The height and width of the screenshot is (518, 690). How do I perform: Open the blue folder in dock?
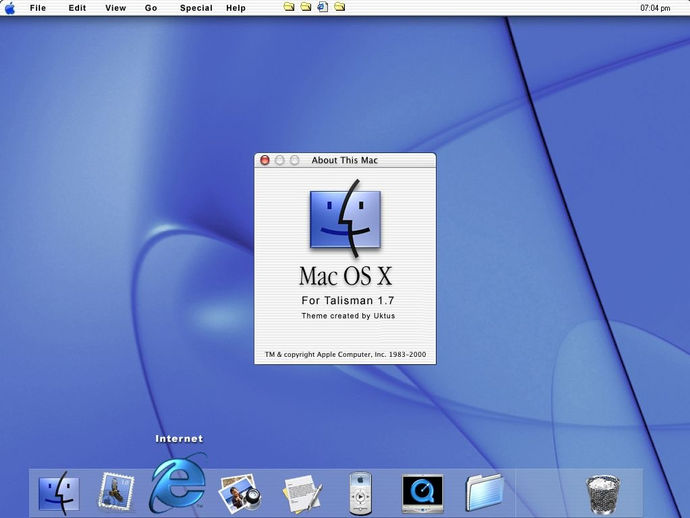484,492
